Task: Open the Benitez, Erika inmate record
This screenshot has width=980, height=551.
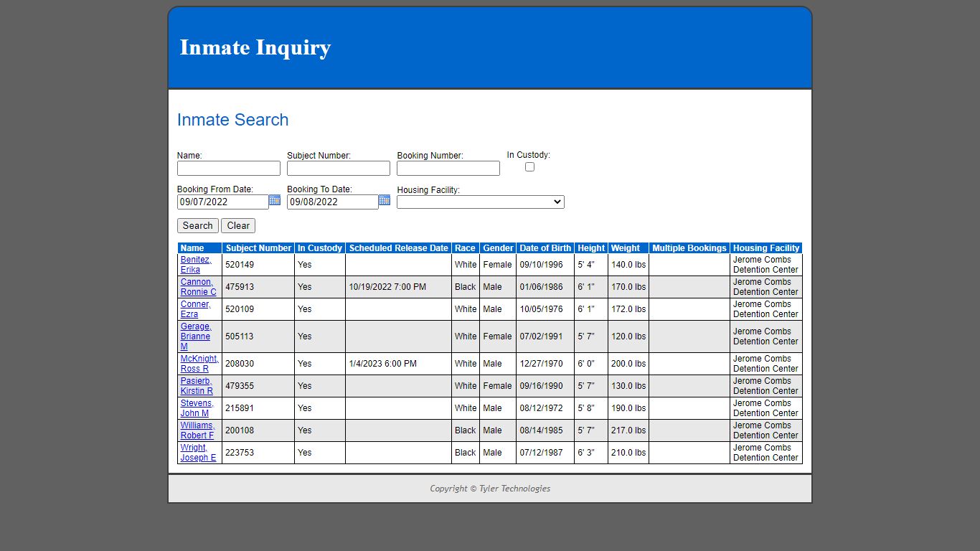Action: pyautogui.click(x=196, y=265)
